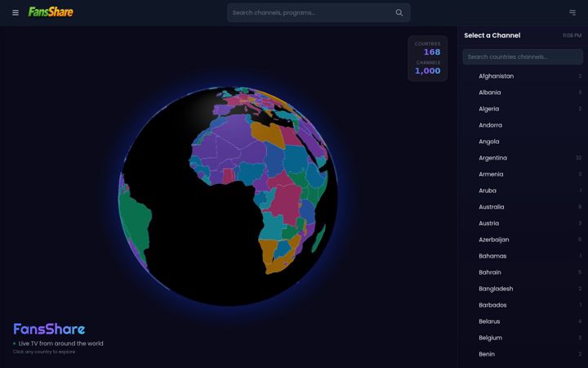Viewport: 588px width, 368px height.
Task: Select Australia in the channel list
Action: pyautogui.click(x=523, y=207)
